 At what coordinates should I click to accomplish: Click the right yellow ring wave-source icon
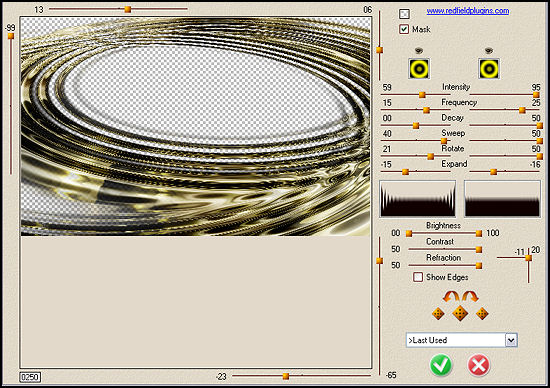pos(489,68)
